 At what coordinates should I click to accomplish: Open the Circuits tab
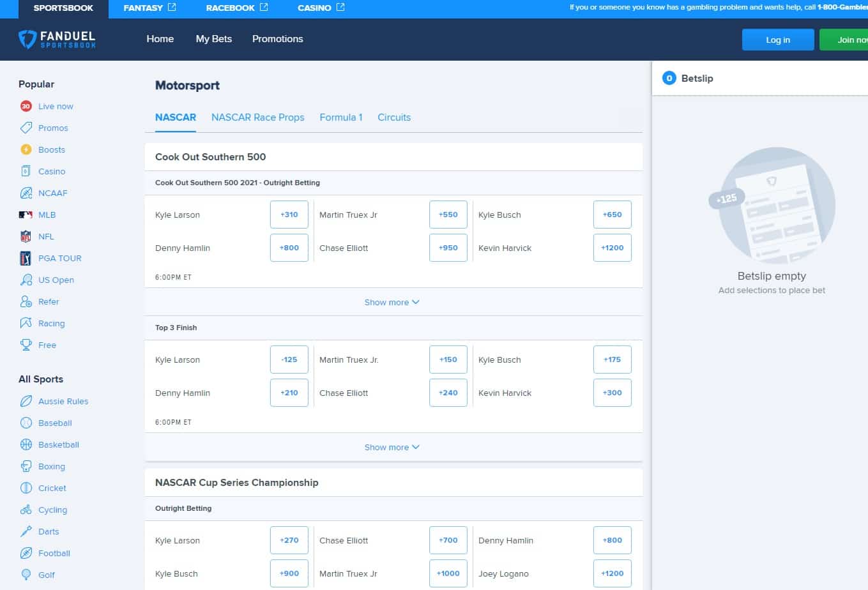click(x=394, y=117)
